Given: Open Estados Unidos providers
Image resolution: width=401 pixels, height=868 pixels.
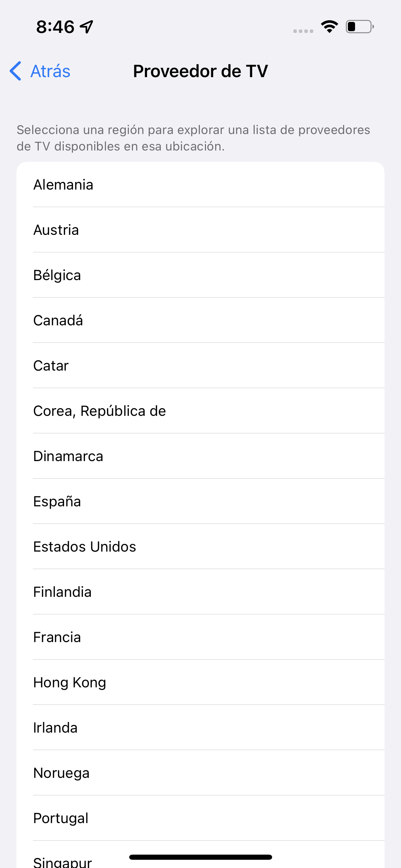Looking at the screenshot, I should [200, 547].
